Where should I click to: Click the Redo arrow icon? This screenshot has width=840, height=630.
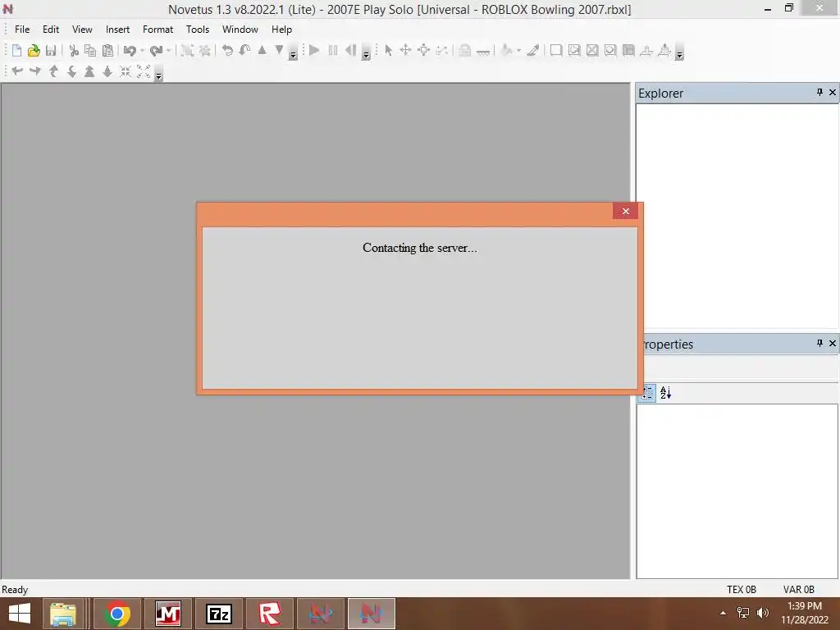coord(156,50)
